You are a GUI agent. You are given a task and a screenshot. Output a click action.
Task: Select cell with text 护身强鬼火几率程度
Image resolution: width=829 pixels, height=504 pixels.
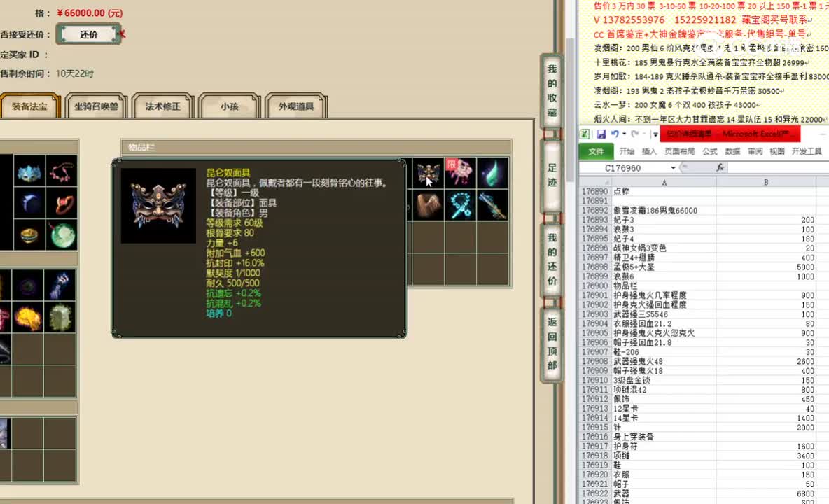664,295
